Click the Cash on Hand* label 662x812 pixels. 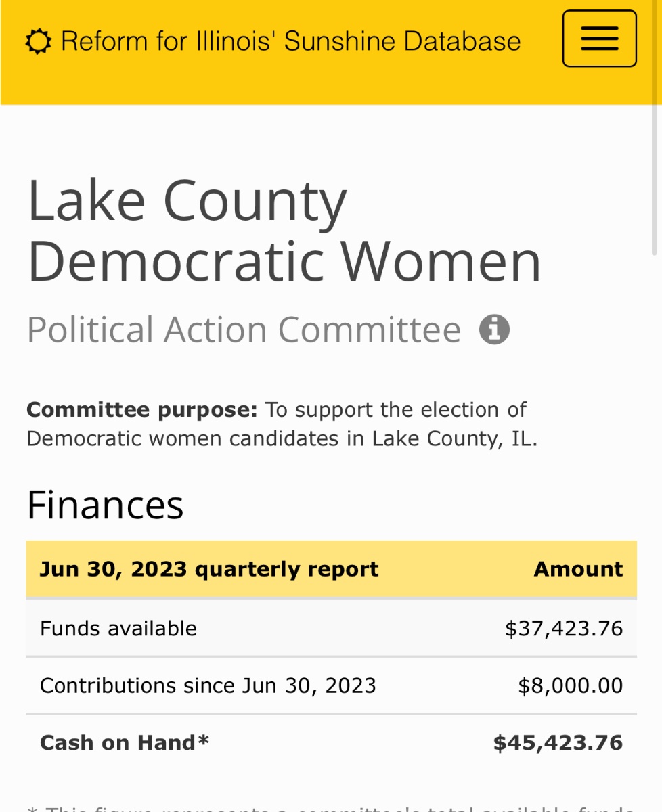(125, 742)
